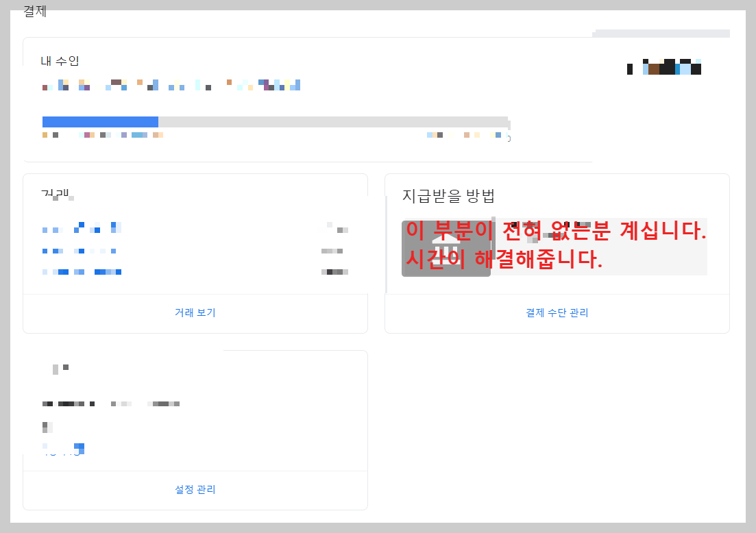The width and height of the screenshot is (756, 533).
Task: Click the 결제 page title at top left
Action: (x=34, y=11)
